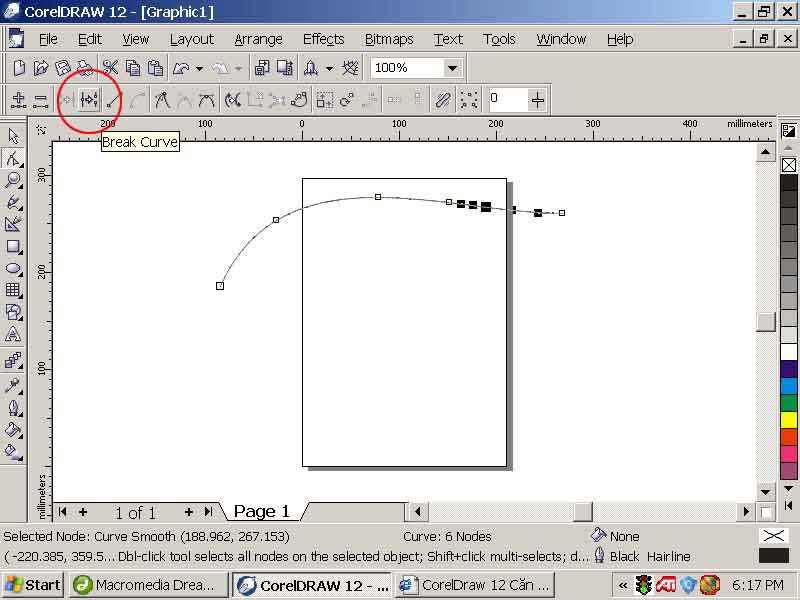Select the Zoom tool
800x600 pixels.
(13, 180)
